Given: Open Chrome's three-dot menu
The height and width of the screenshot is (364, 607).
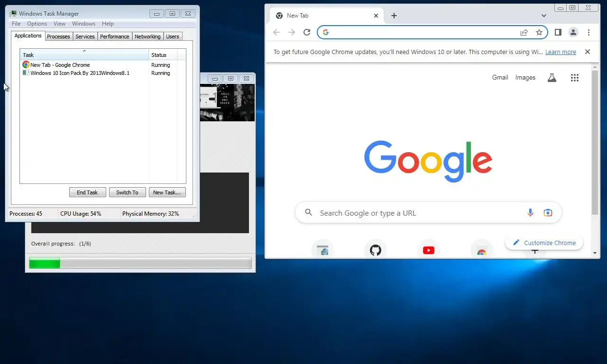Looking at the screenshot, I should (589, 32).
